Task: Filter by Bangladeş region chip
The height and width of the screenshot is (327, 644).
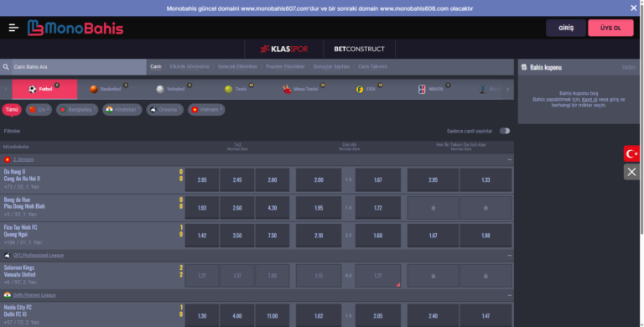Action: tap(77, 110)
